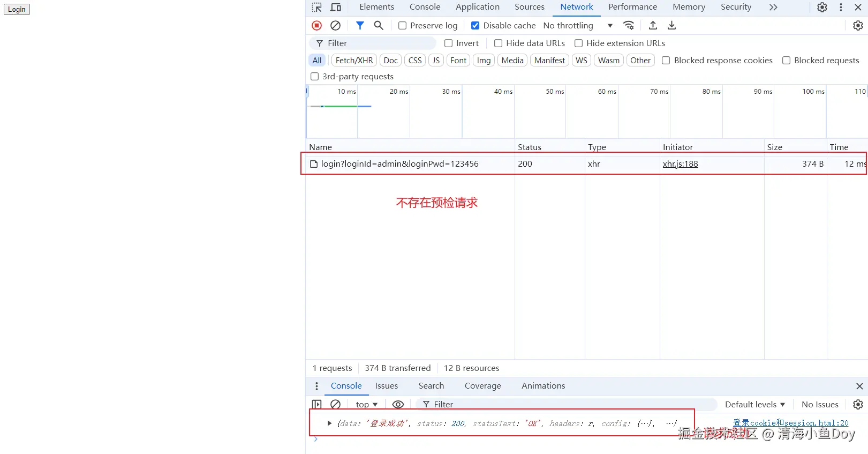Toggle the device toolbar icon

[336, 8]
